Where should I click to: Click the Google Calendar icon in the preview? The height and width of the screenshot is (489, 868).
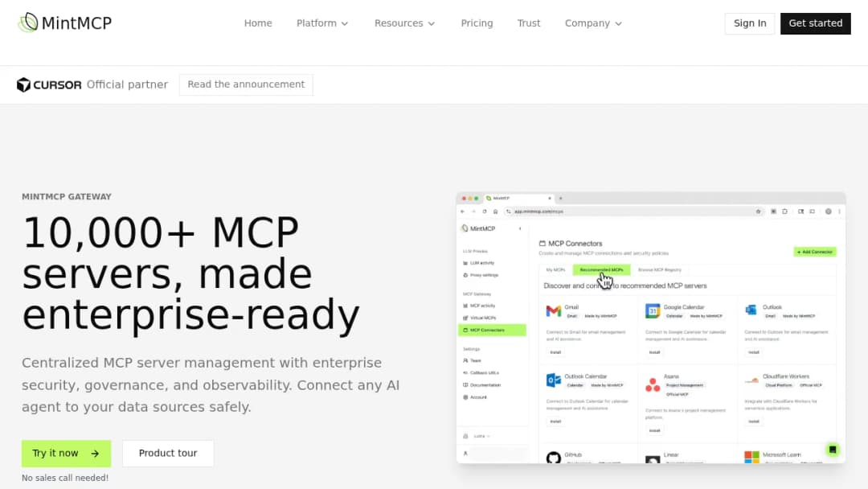[x=653, y=310]
